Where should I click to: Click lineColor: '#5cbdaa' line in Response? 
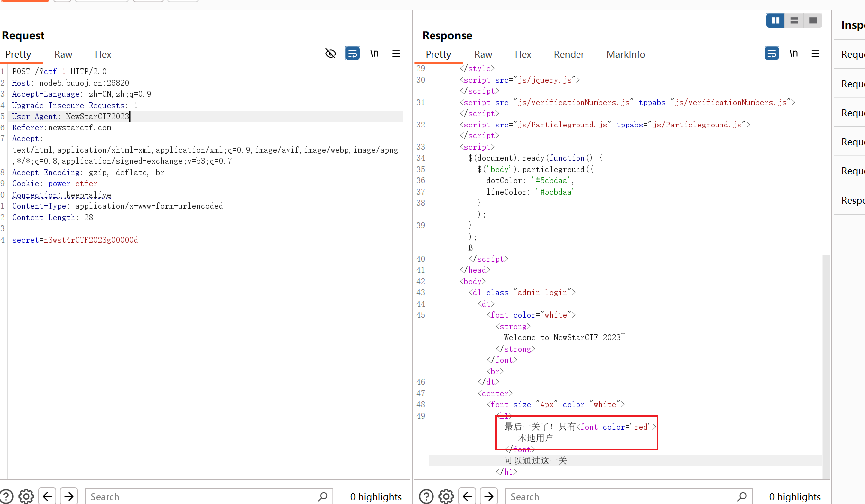point(530,192)
